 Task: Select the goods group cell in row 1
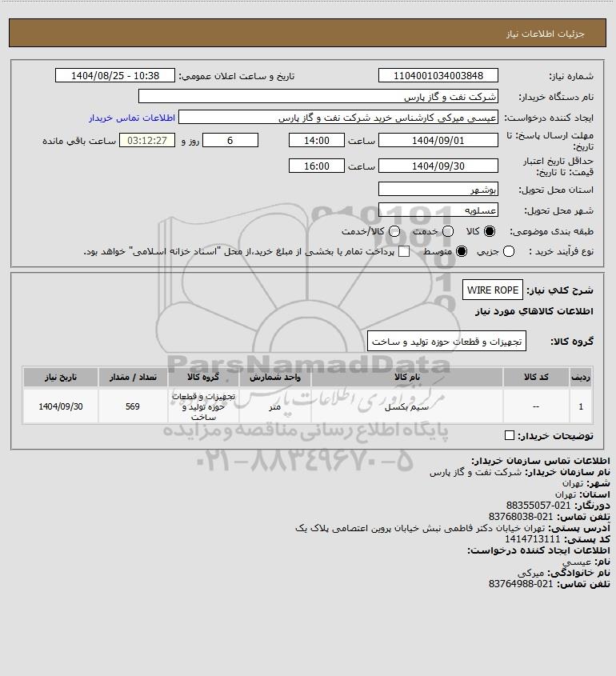tap(203, 406)
